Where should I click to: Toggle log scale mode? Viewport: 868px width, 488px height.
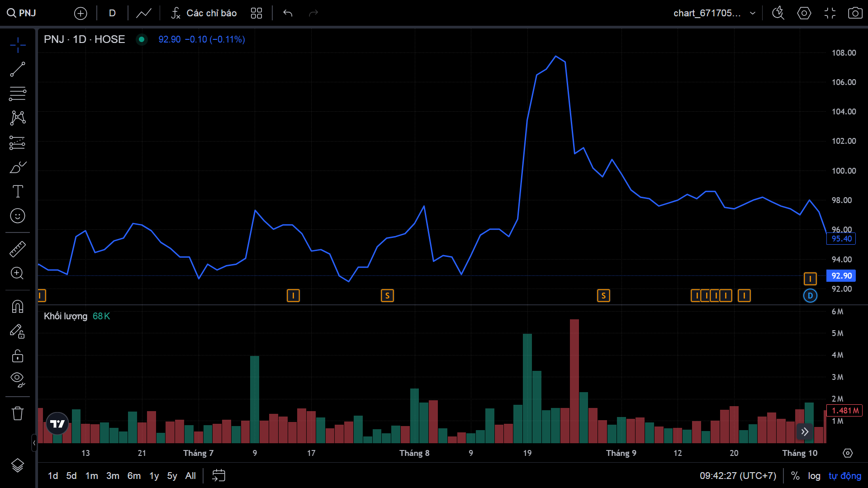pos(814,476)
